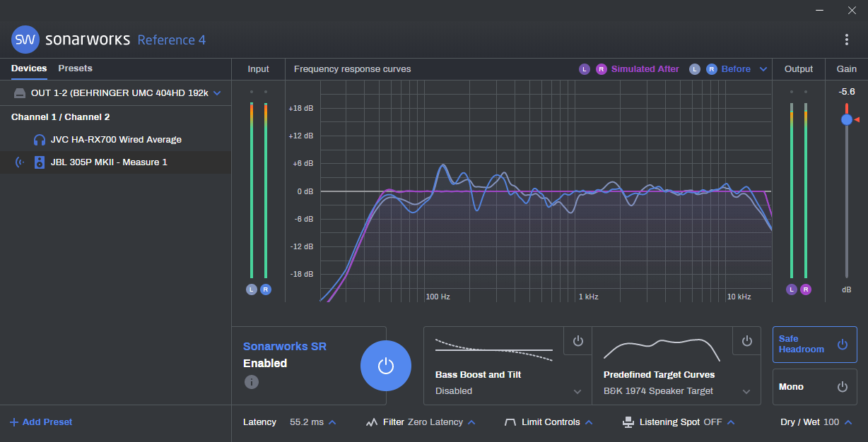This screenshot has width=868, height=442.
Task: Adjust the Gain slider handle
Action: (x=847, y=120)
